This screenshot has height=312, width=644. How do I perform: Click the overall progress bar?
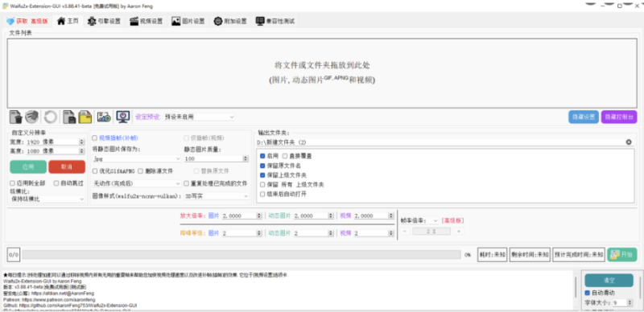[x=242, y=255]
